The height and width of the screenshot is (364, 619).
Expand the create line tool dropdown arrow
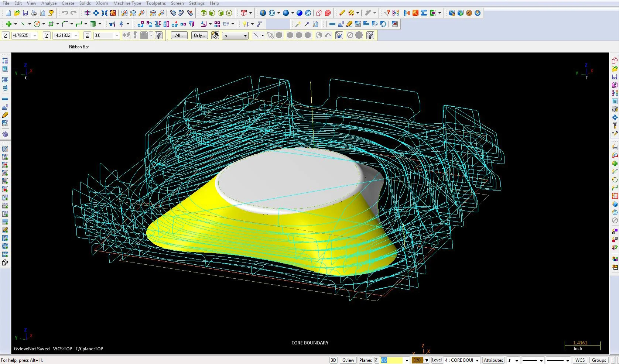coord(30,24)
